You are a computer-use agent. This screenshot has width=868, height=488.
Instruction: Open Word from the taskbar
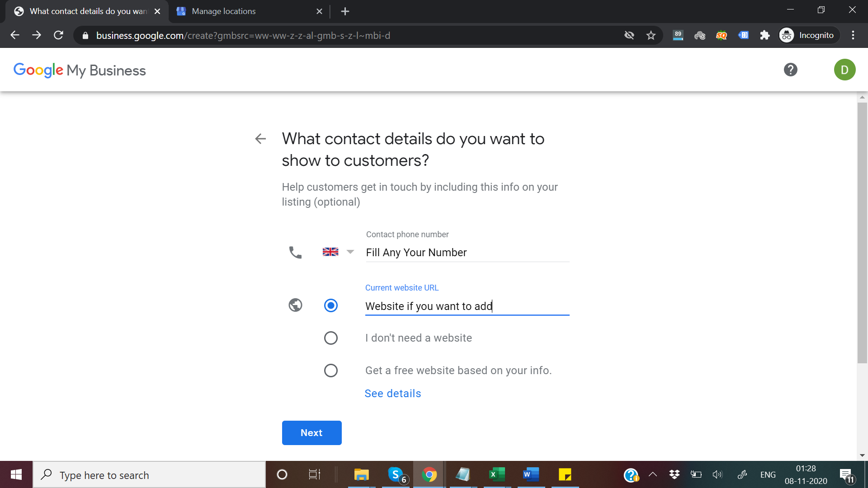click(531, 474)
